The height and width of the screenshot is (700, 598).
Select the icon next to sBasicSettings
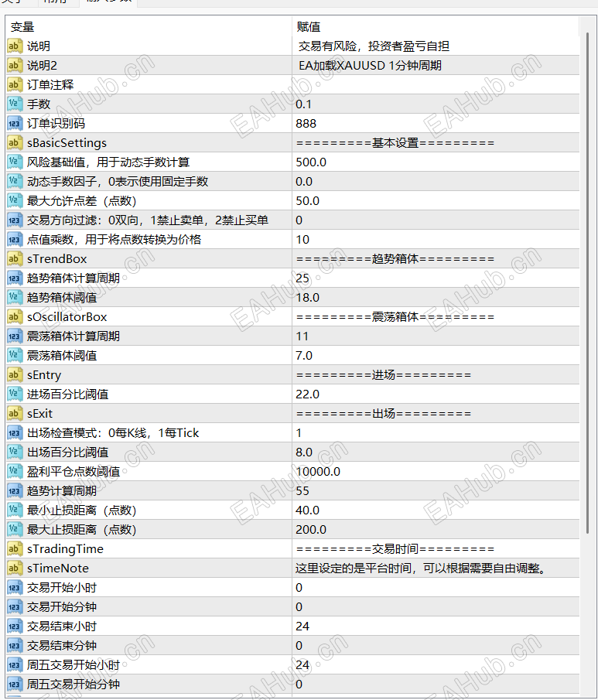click(14, 143)
